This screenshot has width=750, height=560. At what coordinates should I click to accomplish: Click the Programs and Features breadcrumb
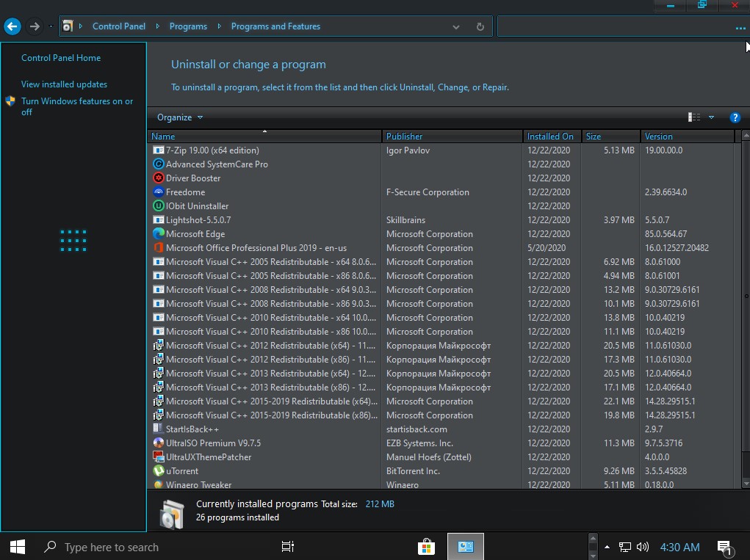pyautogui.click(x=275, y=26)
